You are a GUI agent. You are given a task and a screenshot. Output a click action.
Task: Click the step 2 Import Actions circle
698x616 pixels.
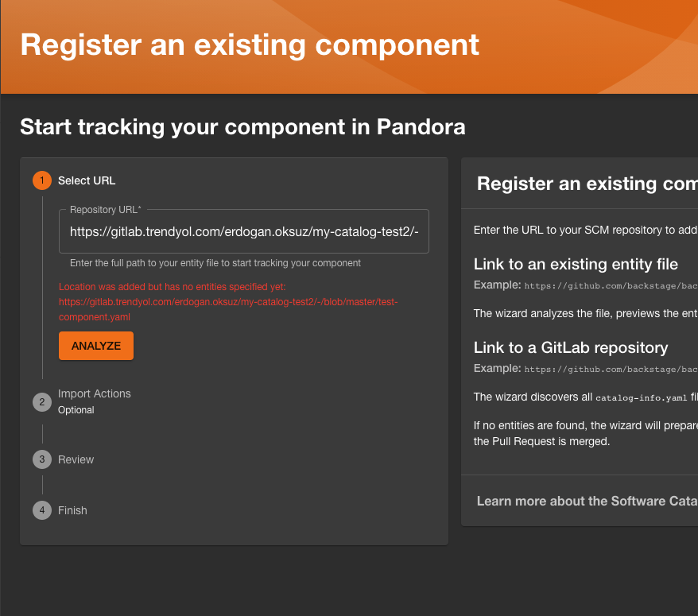pos(42,402)
